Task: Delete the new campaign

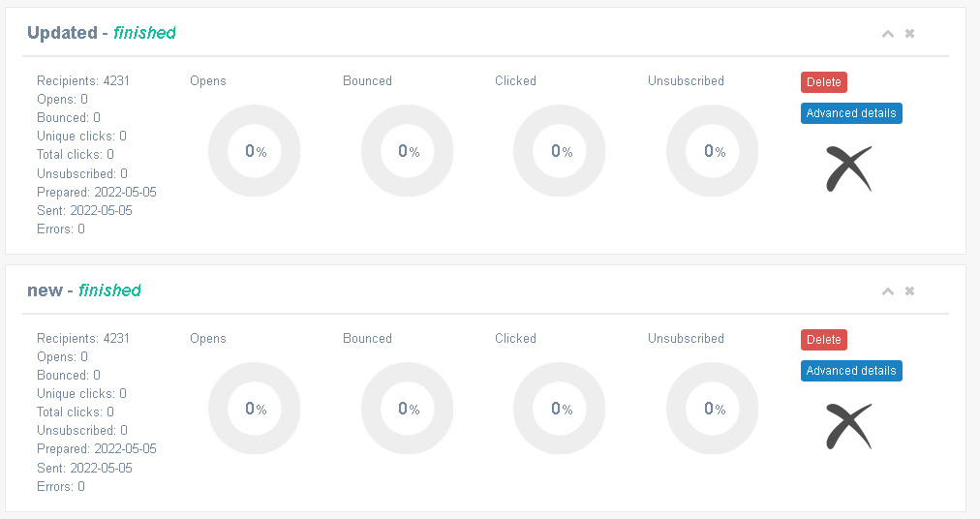Action: tap(824, 340)
